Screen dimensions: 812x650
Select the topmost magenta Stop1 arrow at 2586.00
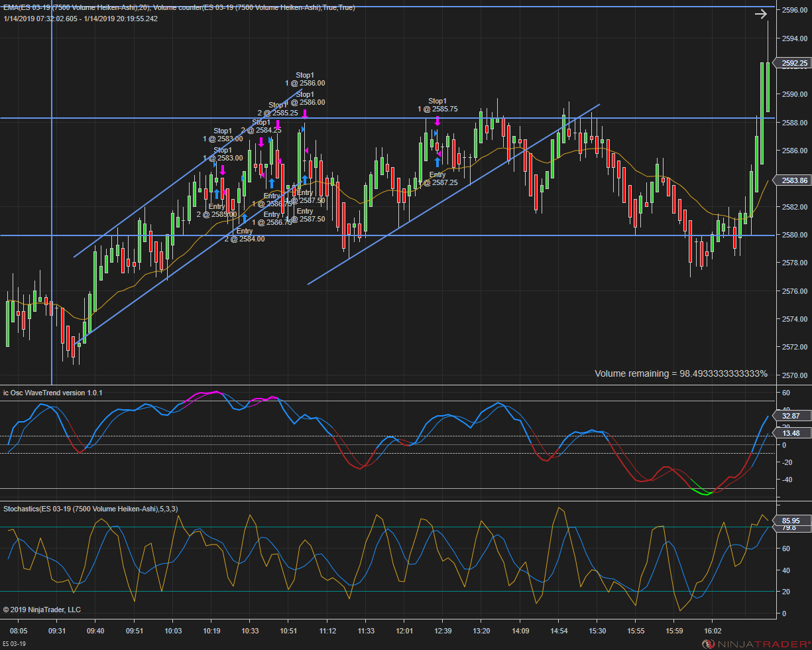tap(305, 113)
